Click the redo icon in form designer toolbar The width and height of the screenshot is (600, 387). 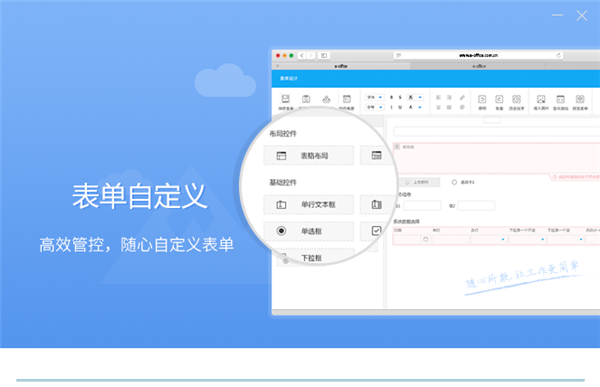tap(499, 100)
